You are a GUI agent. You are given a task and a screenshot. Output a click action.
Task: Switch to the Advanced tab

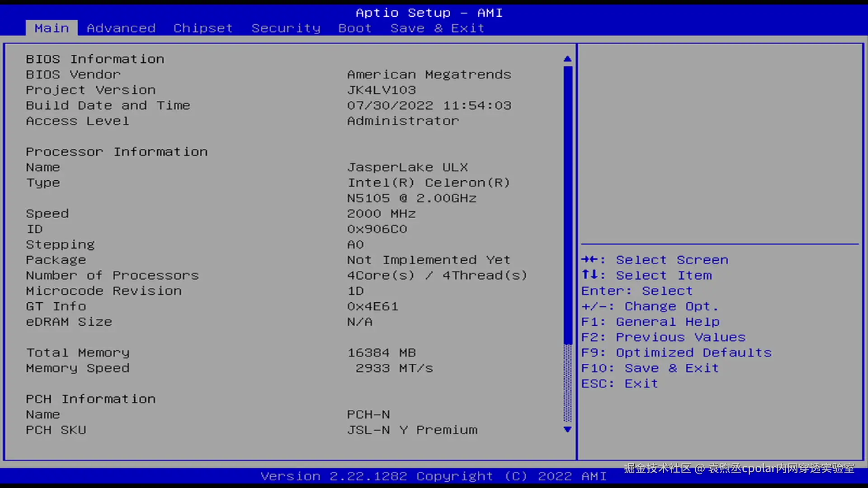click(121, 28)
